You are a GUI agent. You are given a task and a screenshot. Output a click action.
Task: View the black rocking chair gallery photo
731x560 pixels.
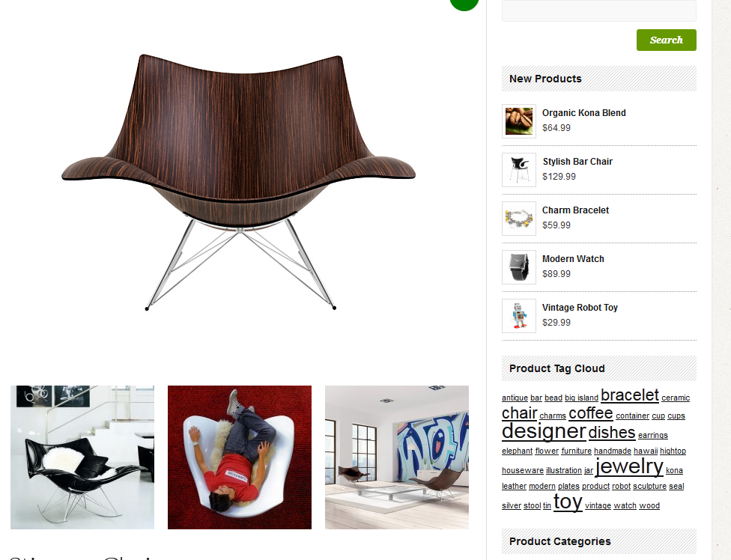[82, 457]
